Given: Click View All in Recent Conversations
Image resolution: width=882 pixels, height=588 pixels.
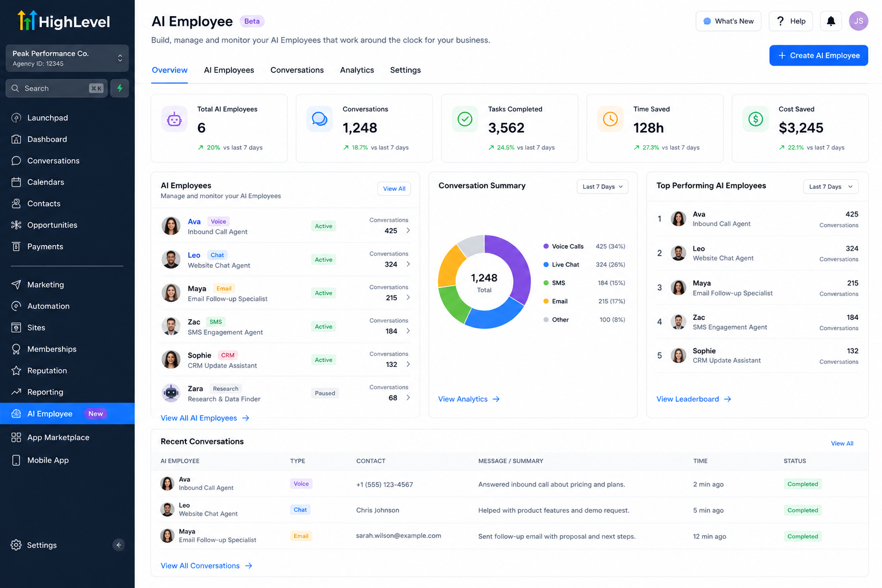Looking at the screenshot, I should click(x=842, y=443).
